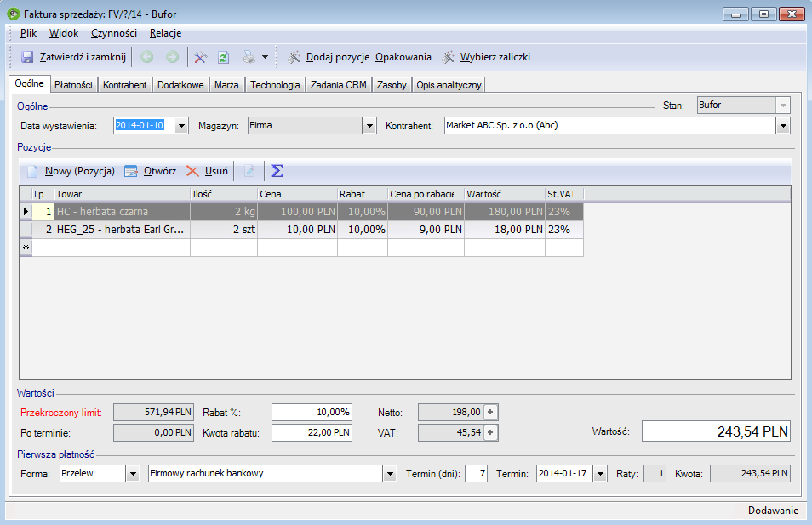Switch to the Zadania CRM tab
This screenshot has height=525, width=812.
click(339, 85)
